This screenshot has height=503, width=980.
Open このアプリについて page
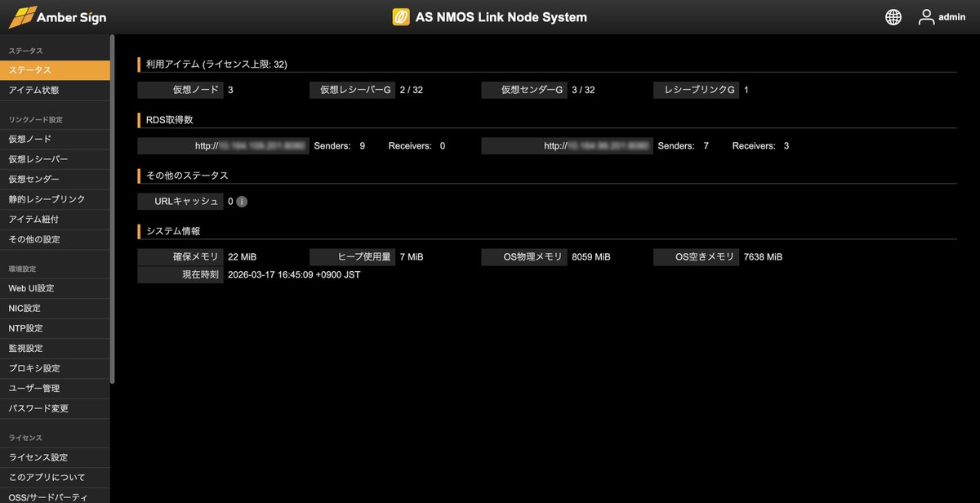[x=55, y=477]
